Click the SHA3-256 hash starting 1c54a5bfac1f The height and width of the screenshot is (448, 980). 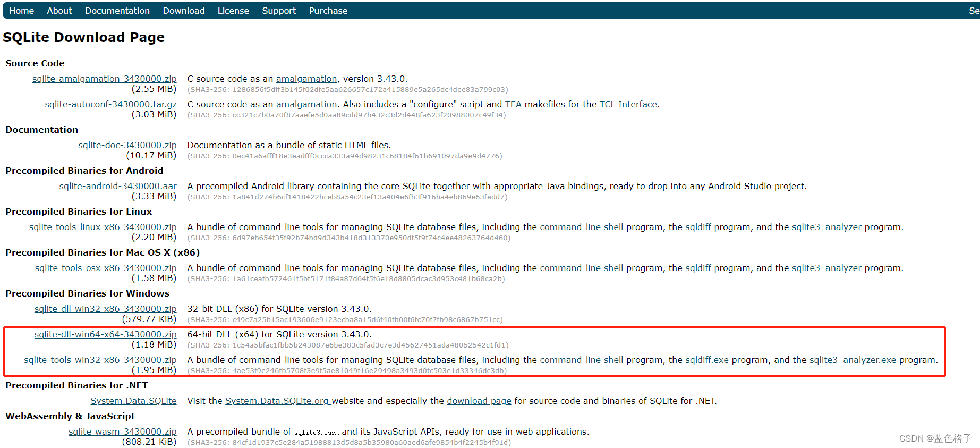tap(348, 345)
